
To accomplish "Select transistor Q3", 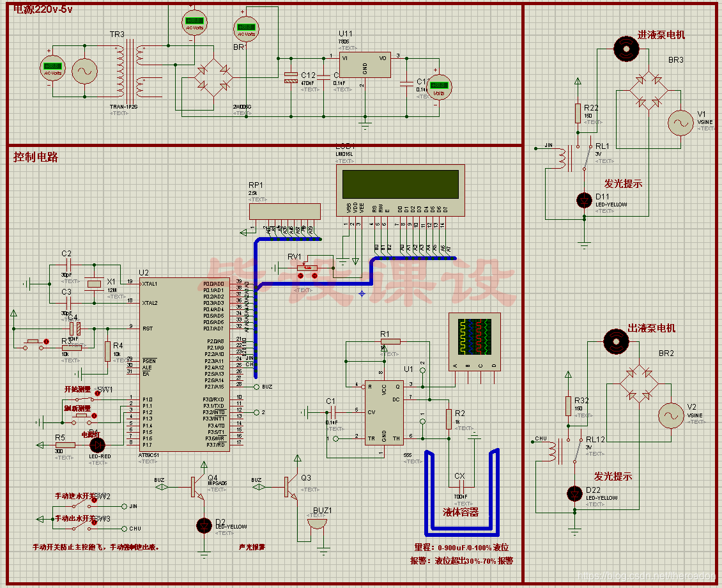I will [x=291, y=487].
